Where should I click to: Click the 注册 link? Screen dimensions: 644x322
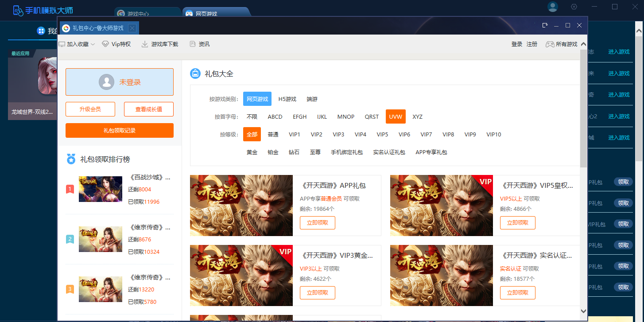tap(532, 44)
